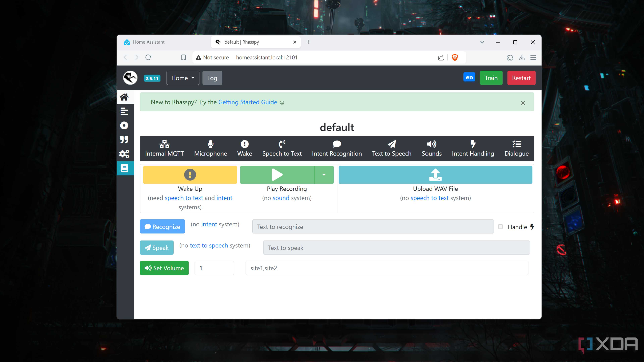Click the Rhasspy raven logo
The height and width of the screenshot is (362, 644).
point(130,78)
